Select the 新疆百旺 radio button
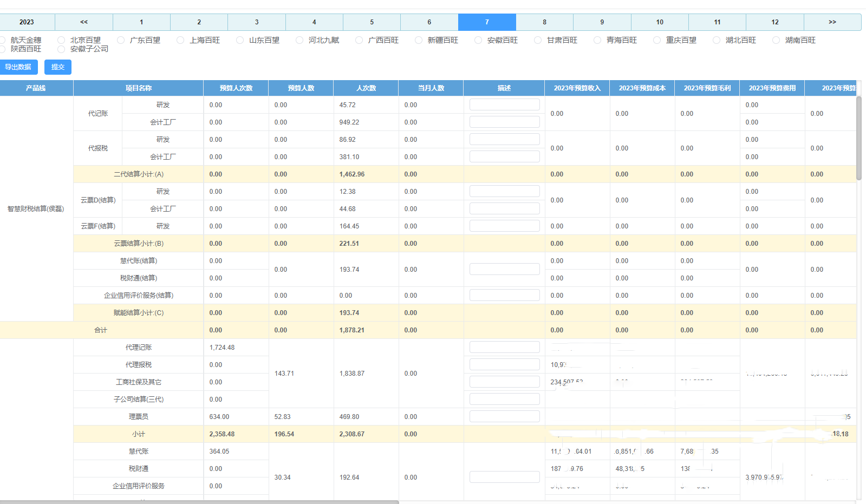 point(419,40)
